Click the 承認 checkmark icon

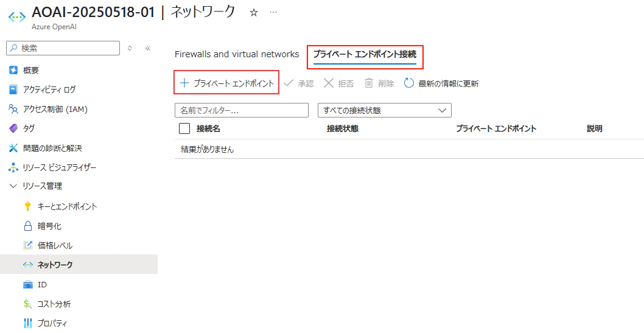point(289,83)
